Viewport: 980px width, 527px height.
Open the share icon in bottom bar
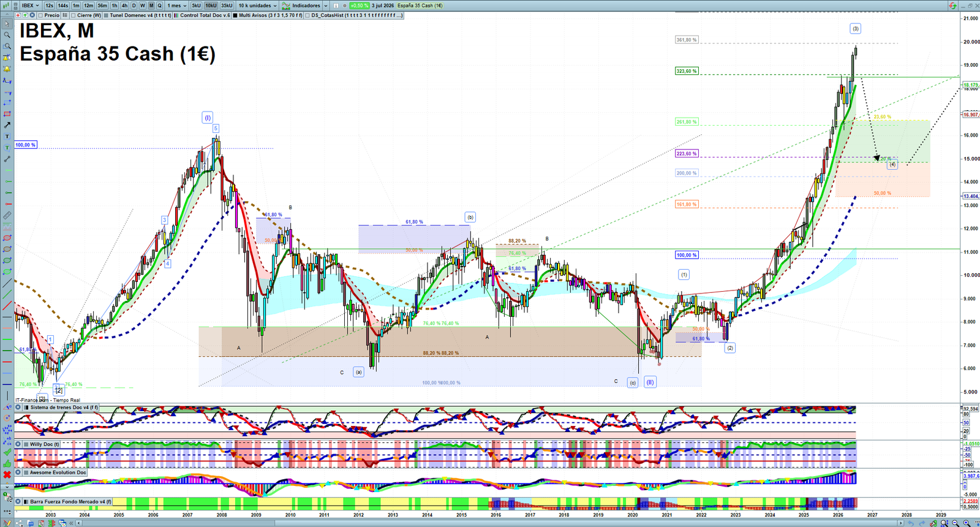click(x=19, y=523)
